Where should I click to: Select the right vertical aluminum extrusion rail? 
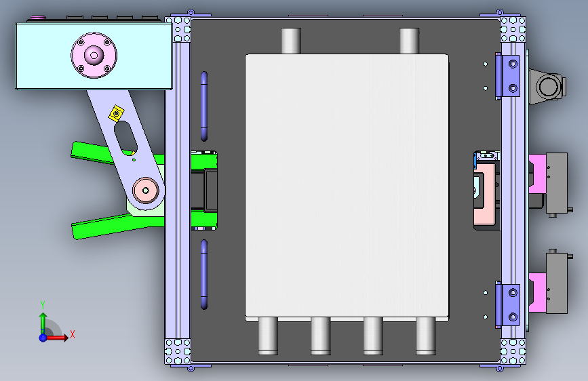pos(513,190)
